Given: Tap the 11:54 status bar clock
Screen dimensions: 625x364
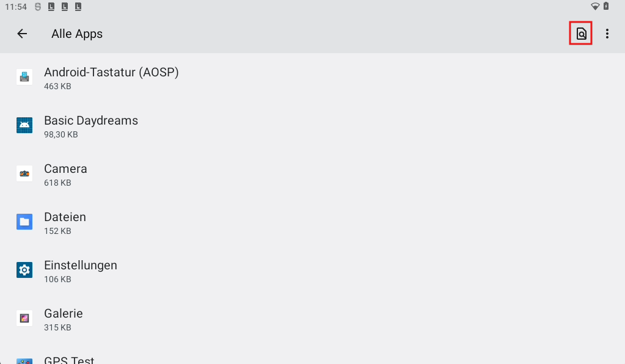Looking at the screenshot, I should pyautogui.click(x=16, y=7).
